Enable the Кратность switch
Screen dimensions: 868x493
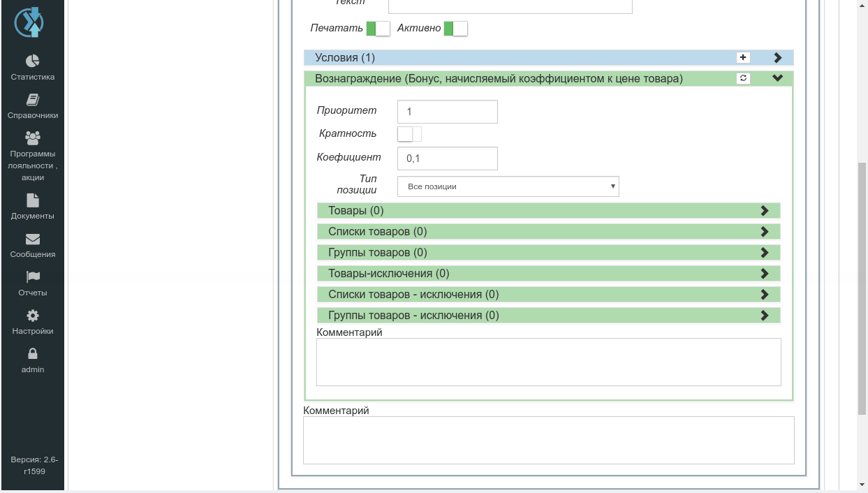(x=409, y=134)
